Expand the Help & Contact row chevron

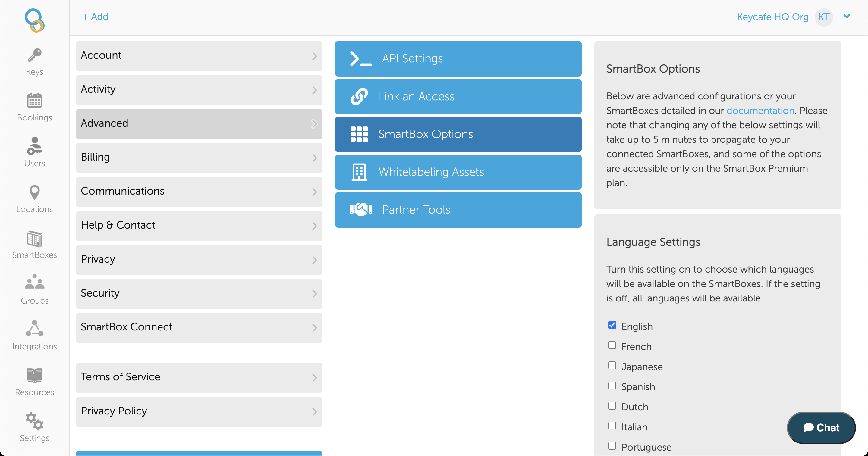point(314,226)
